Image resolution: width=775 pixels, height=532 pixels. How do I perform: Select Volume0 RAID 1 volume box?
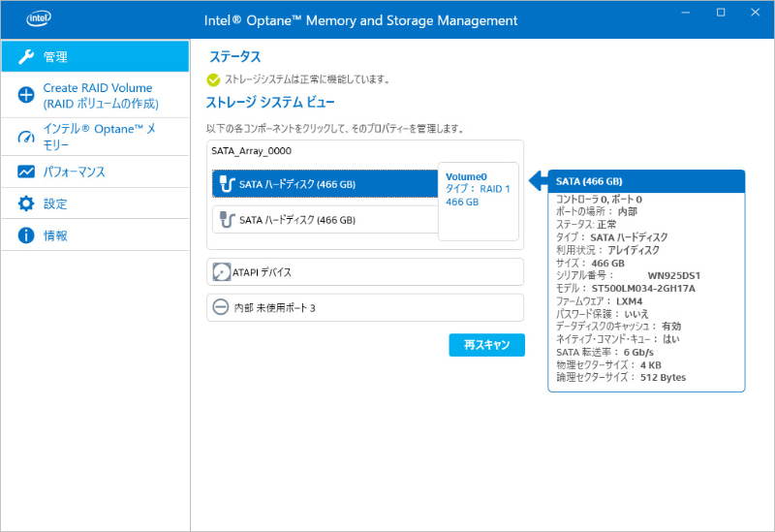pos(479,202)
